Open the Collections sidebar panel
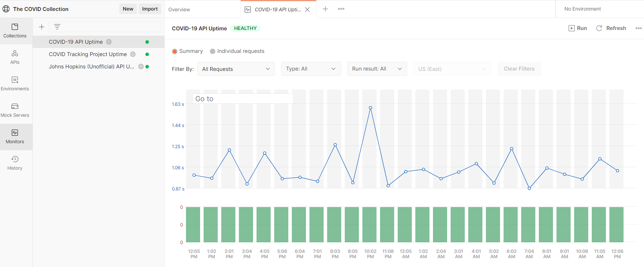Screen dimensions: 644x267 (x=15, y=31)
